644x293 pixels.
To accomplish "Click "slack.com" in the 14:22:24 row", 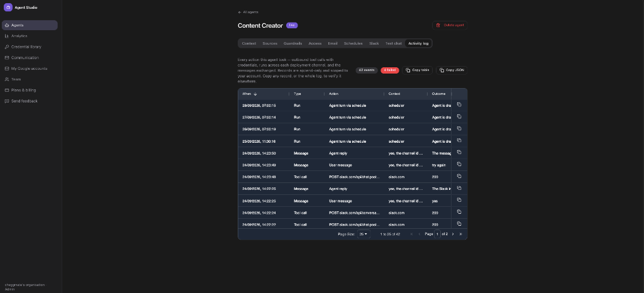I will tap(396, 213).
